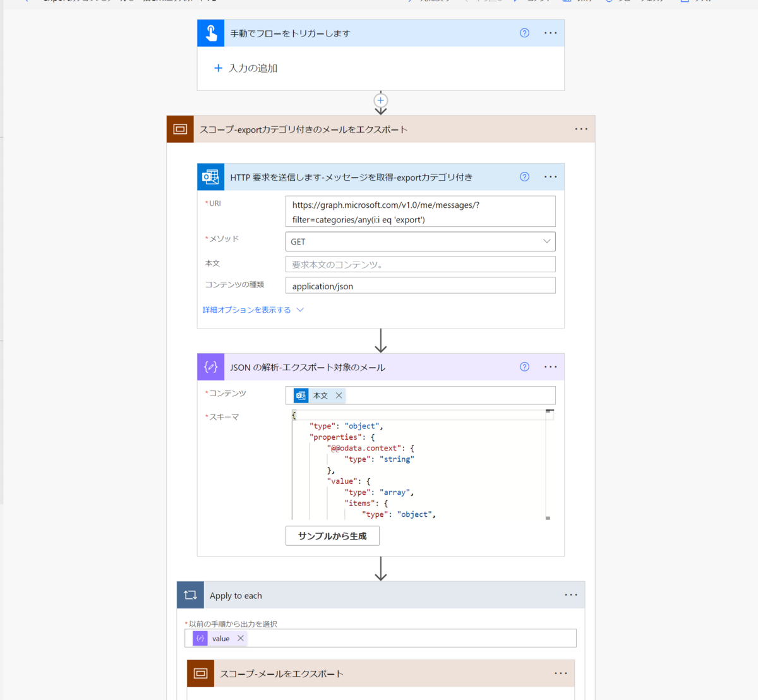Click the JSON parse curly-brace icon
758x700 pixels.
point(211,367)
